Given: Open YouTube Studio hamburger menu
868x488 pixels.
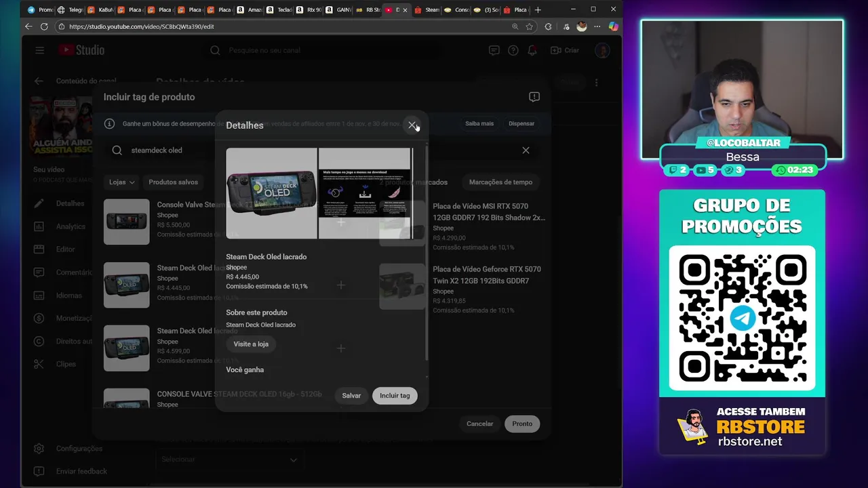Looking at the screenshot, I should pos(39,50).
